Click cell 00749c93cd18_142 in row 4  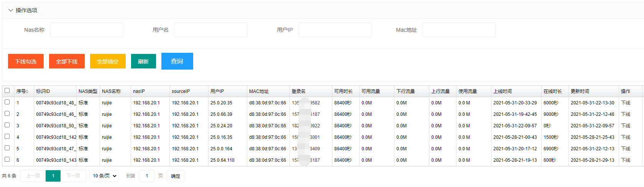56,137
